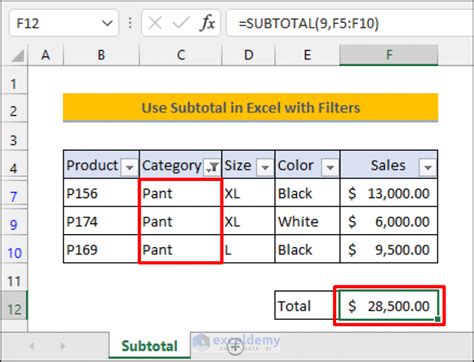The image size is (474, 362).
Task: Click the L size cell for P169
Action: coord(248,249)
